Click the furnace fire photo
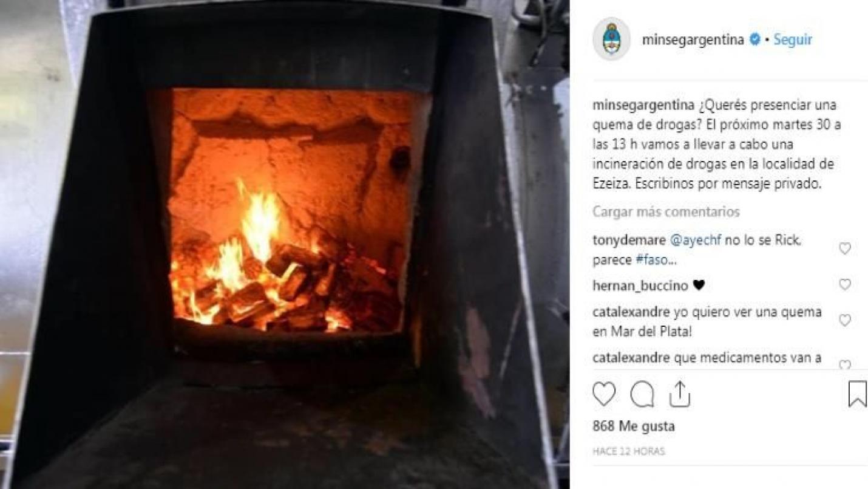Viewport: 868px width, 489px height. [x=285, y=244]
